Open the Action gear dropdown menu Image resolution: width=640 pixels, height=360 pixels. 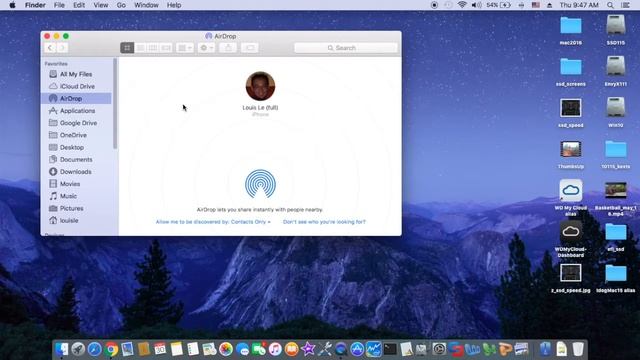click(x=207, y=48)
